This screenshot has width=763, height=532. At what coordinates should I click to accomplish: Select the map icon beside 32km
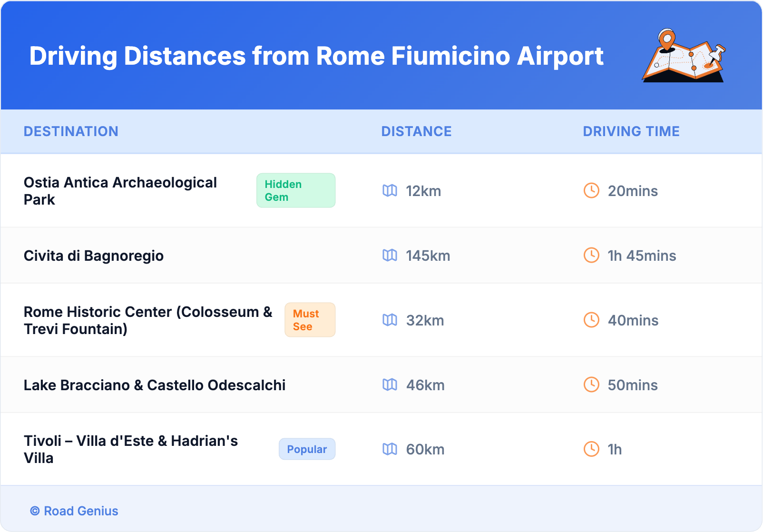tap(390, 320)
